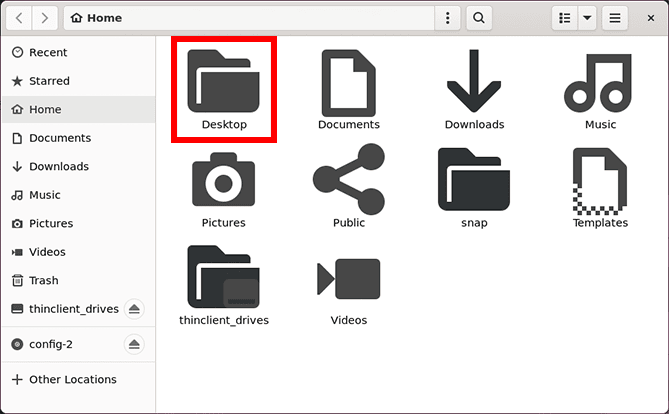
Task: Go to Documents in the sidebar
Action: tap(79, 138)
